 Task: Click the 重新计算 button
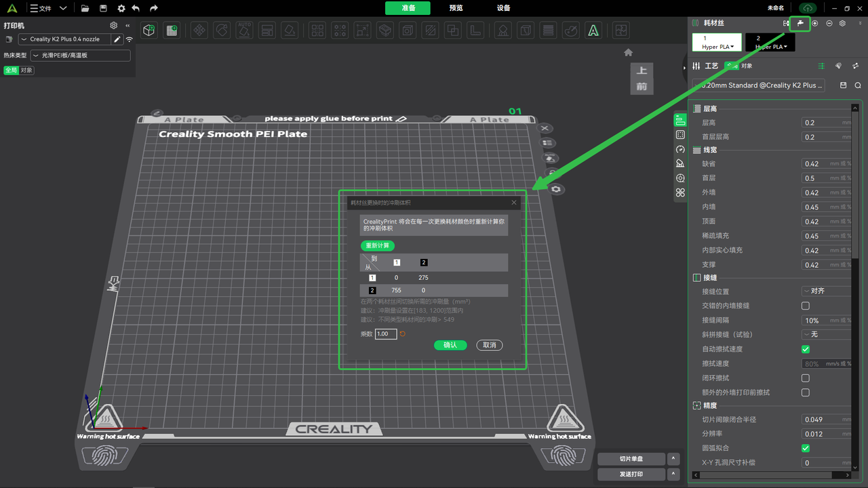tap(377, 246)
